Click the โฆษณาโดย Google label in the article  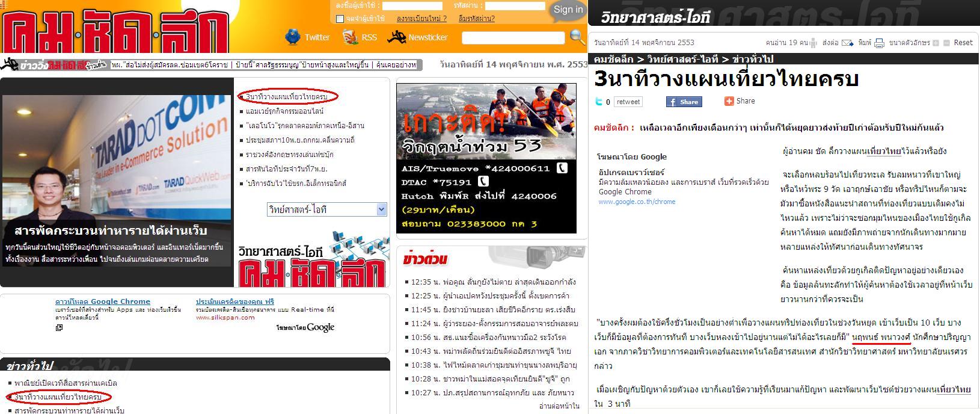(632, 156)
